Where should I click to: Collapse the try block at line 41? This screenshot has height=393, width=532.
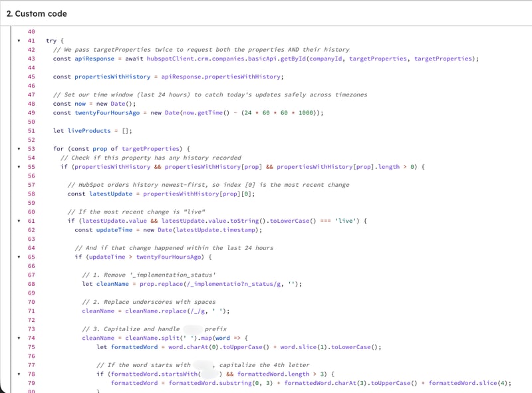coord(19,41)
